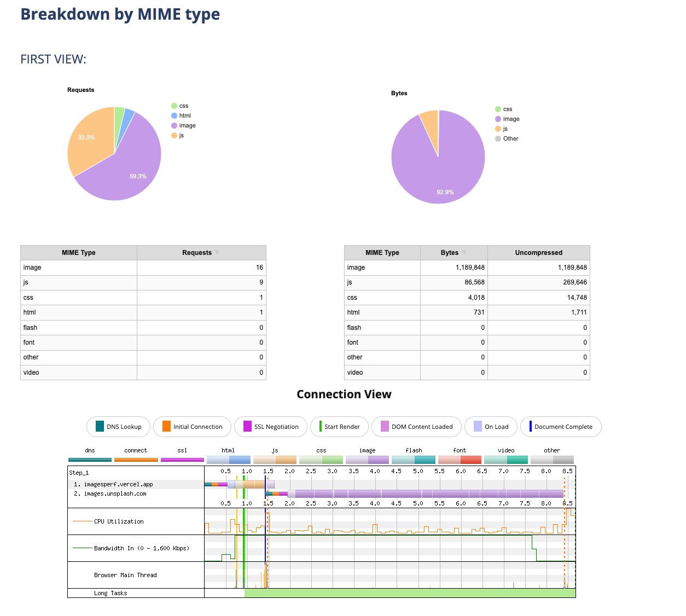
Task: Click the DOM Content Loaded legend icon
Action: (x=385, y=427)
